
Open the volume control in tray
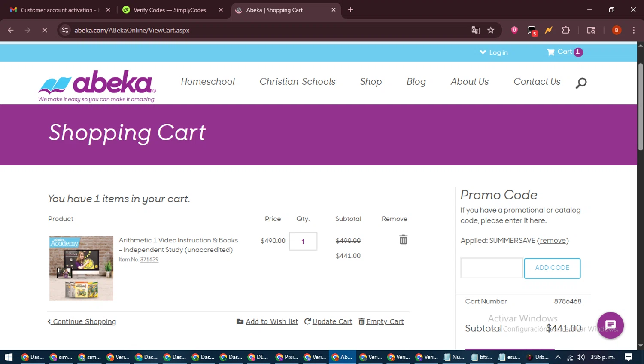point(581,357)
